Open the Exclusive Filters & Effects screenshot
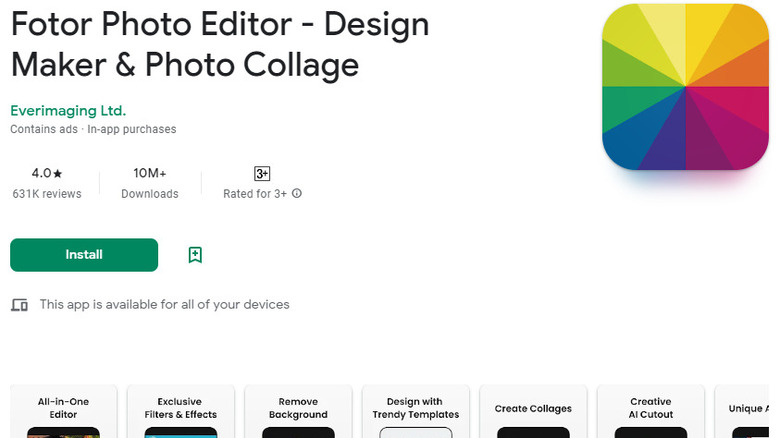780x438 pixels. pyautogui.click(x=180, y=411)
